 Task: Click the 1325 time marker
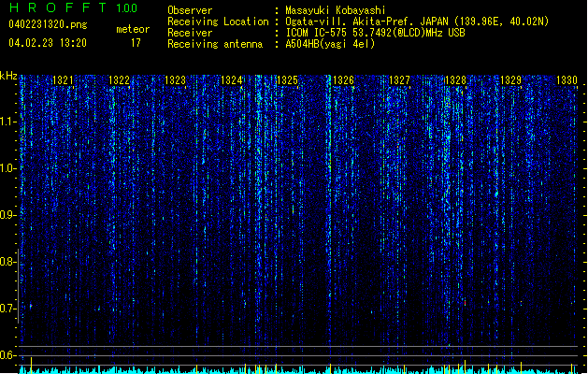[287, 80]
